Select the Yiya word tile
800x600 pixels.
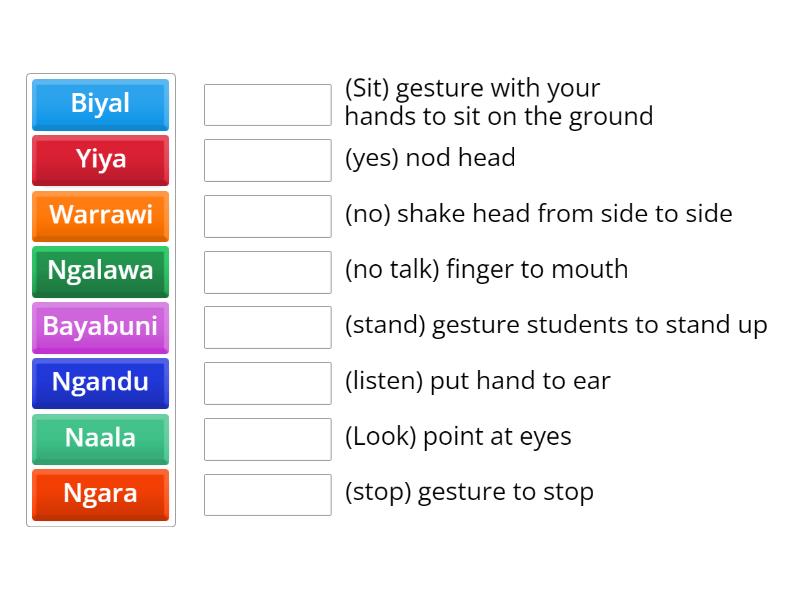(100, 160)
